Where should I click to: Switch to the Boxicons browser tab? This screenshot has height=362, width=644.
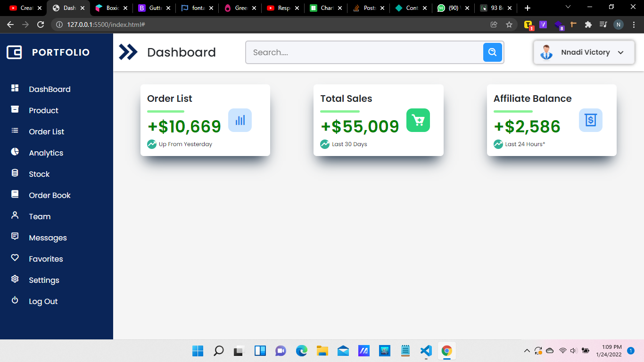click(111, 8)
